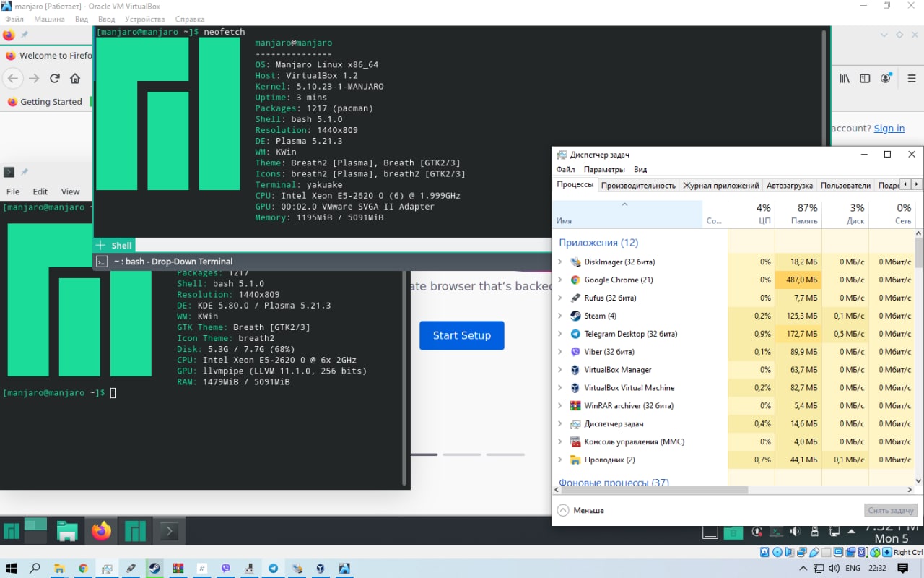Click Windows Start button
The height and width of the screenshot is (578, 924).
[x=12, y=569]
